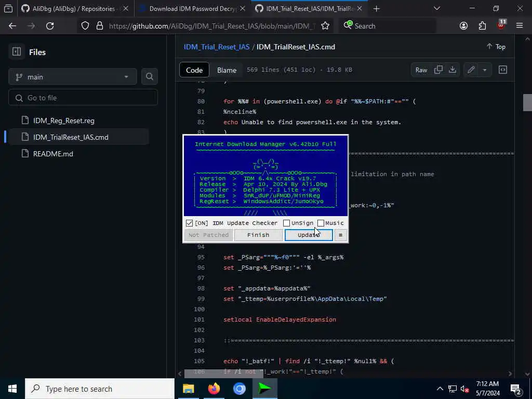The width and height of the screenshot is (532, 399).
Task: Open the Firefox hamburger application menu
Action: pos(520,26)
